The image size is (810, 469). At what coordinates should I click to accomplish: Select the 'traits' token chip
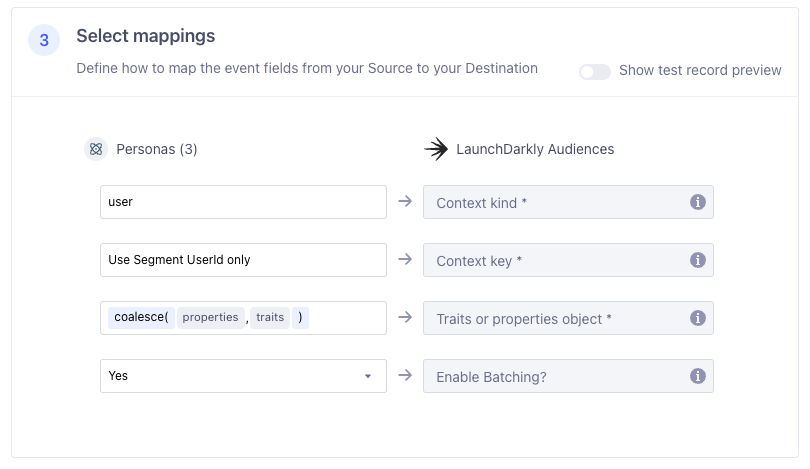pyautogui.click(x=270, y=317)
